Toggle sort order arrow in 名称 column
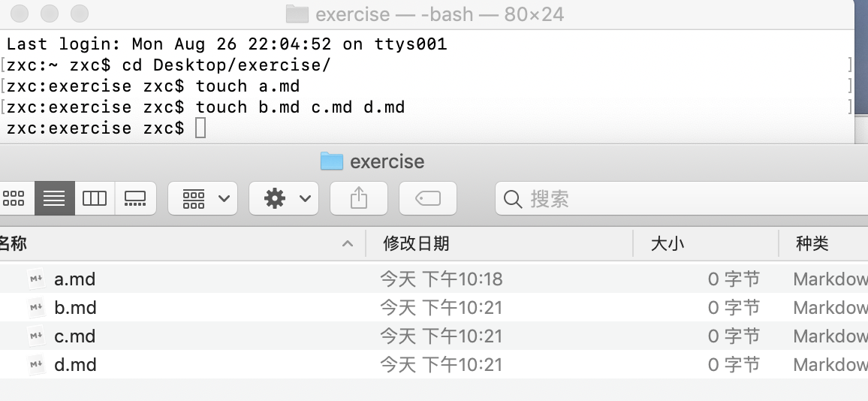 (348, 243)
